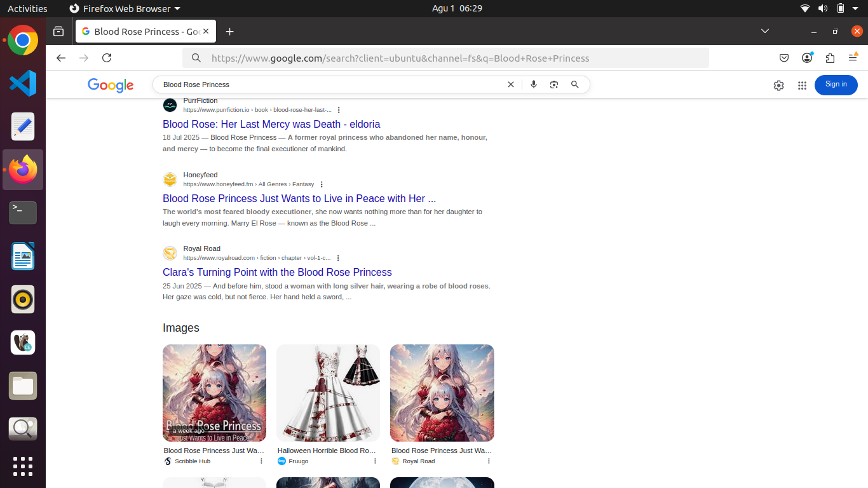Open Firefox account profile icon

click(x=807, y=58)
